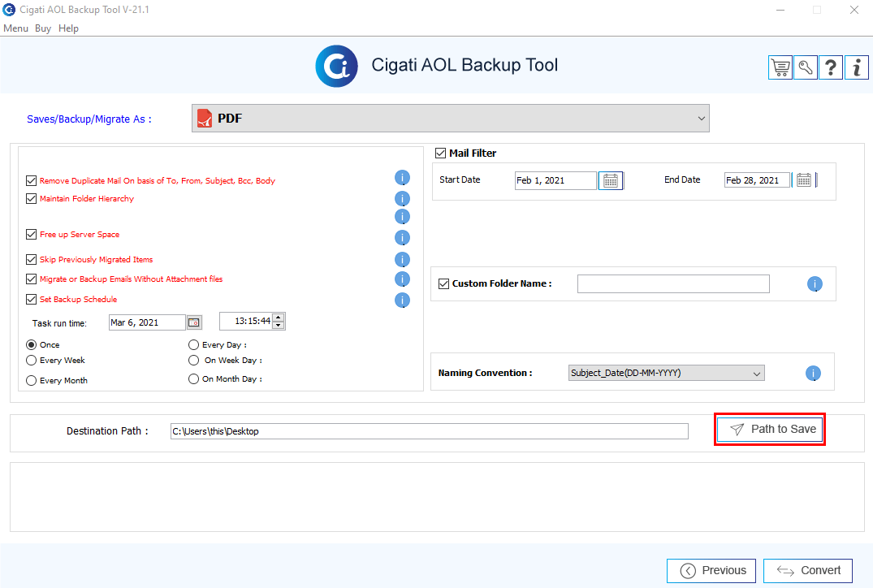This screenshot has height=588, width=873.
Task: Show info for Set Backup Schedule
Action: 402,300
